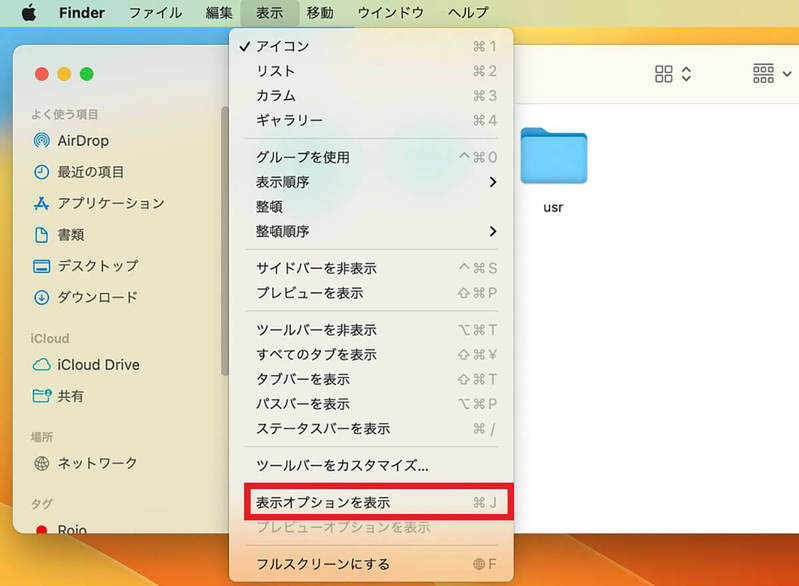799x586 pixels.
Task: Open 最近の項目 in sidebar
Action: (78, 172)
